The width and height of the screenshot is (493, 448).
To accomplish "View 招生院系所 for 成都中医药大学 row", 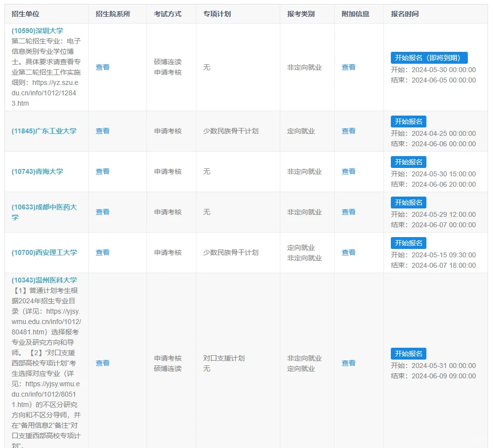I will pos(103,212).
